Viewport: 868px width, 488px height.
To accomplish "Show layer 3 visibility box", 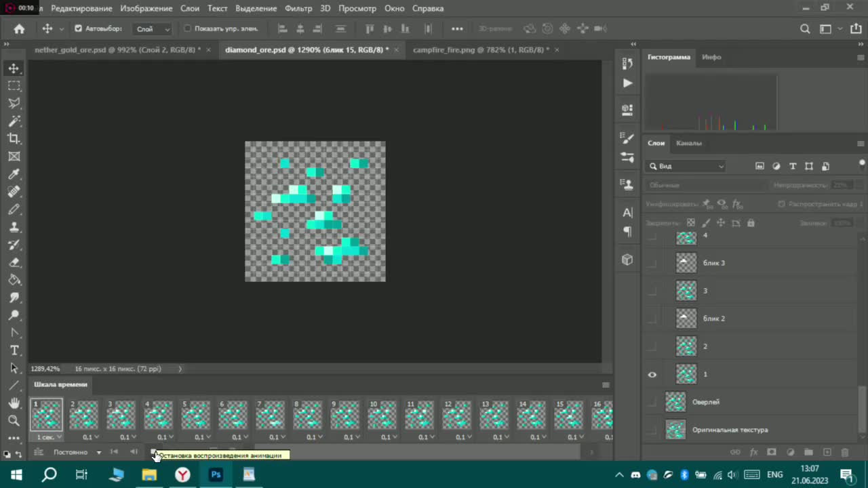I will coord(652,291).
